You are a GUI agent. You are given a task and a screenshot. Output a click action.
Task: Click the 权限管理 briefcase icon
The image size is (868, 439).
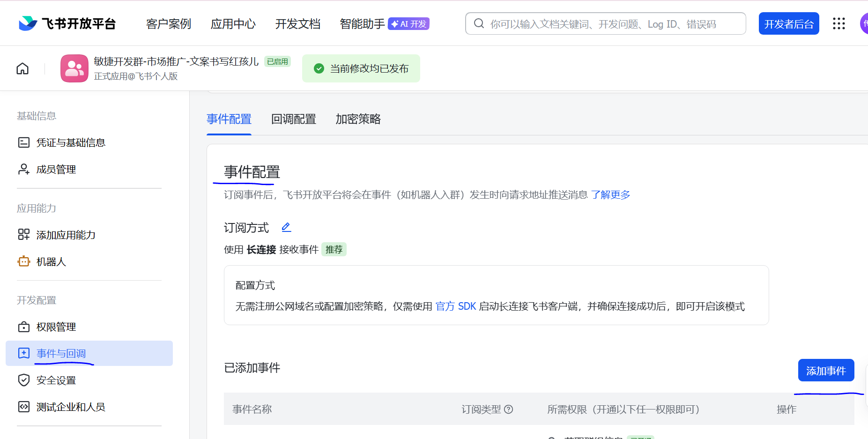click(24, 327)
